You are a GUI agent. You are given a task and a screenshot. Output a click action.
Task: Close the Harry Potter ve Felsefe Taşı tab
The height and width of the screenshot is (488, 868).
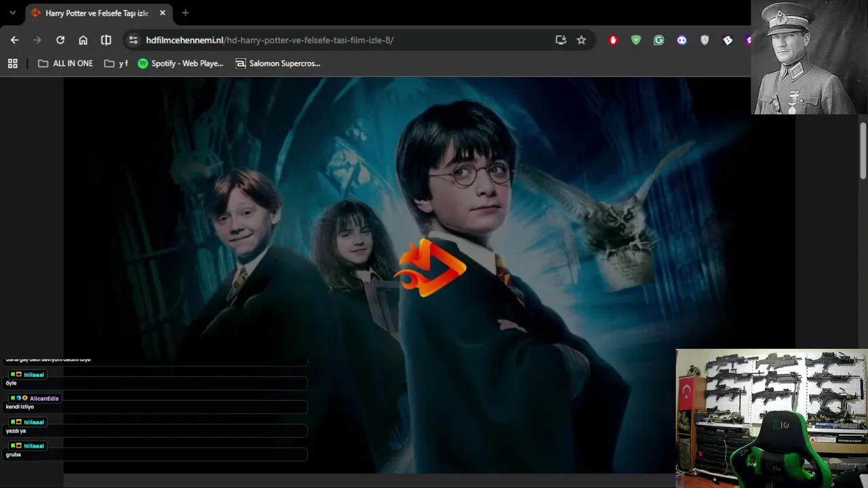coord(163,13)
